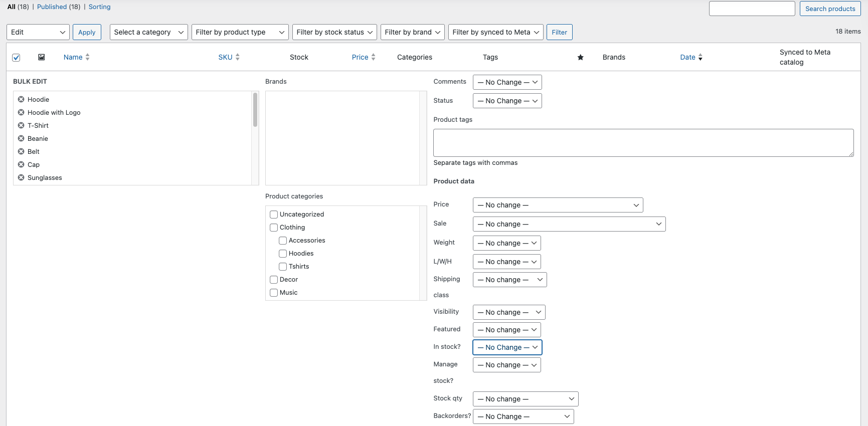The width and height of the screenshot is (868, 426).
Task: Remove Beanie from the bulk edit list
Action: [21, 138]
